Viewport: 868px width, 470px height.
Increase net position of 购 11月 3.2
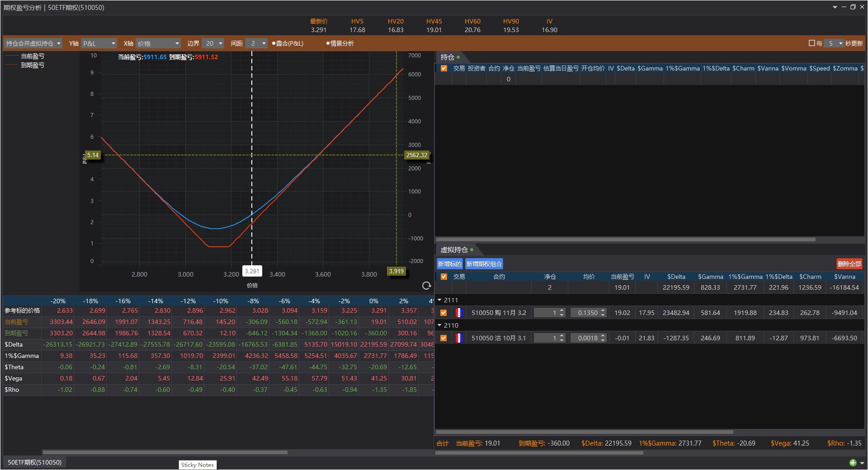tap(562, 310)
